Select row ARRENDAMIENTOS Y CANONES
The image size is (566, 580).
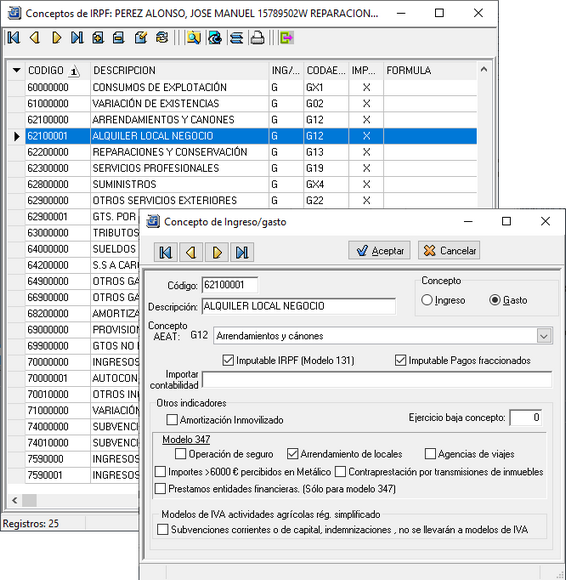click(x=251, y=119)
